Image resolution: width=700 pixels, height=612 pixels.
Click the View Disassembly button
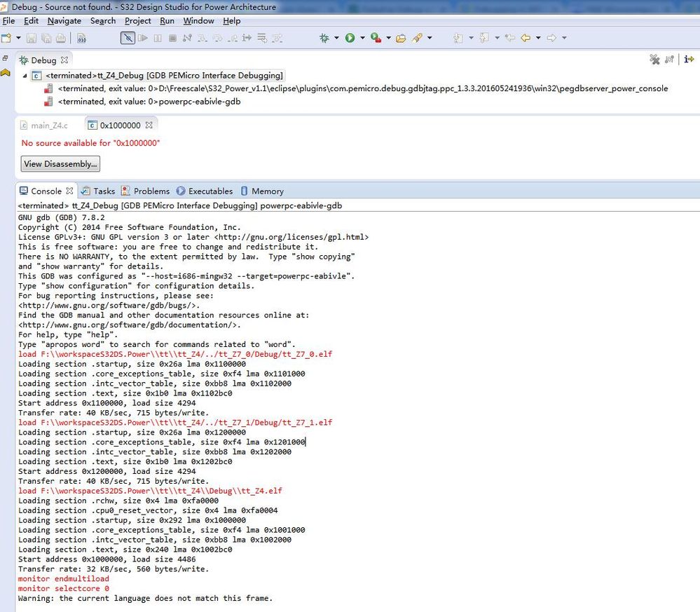click(x=60, y=164)
